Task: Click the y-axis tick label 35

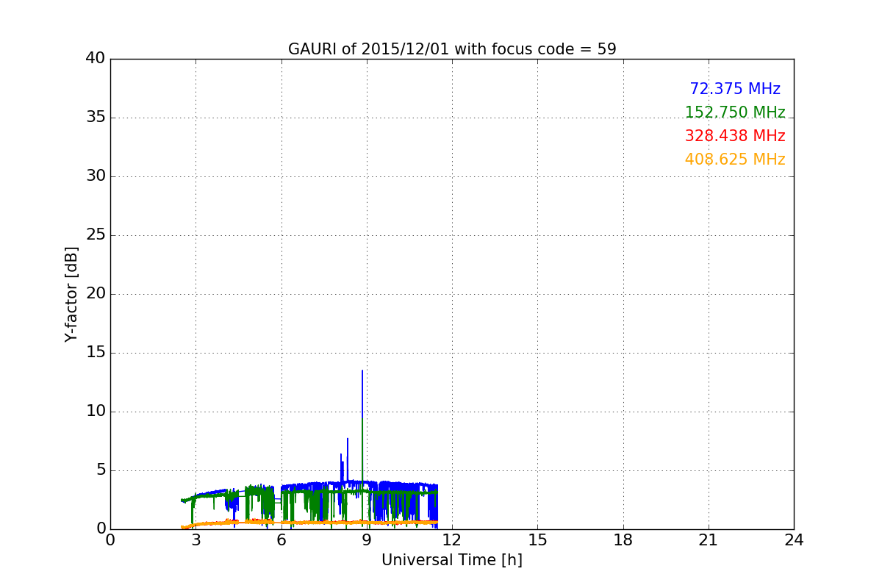Action: click(x=95, y=118)
